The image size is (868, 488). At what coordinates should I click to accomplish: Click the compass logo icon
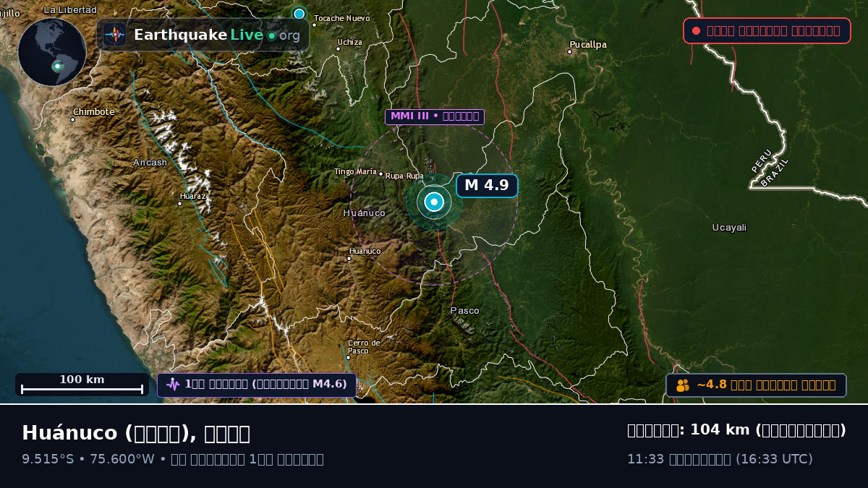[114, 35]
